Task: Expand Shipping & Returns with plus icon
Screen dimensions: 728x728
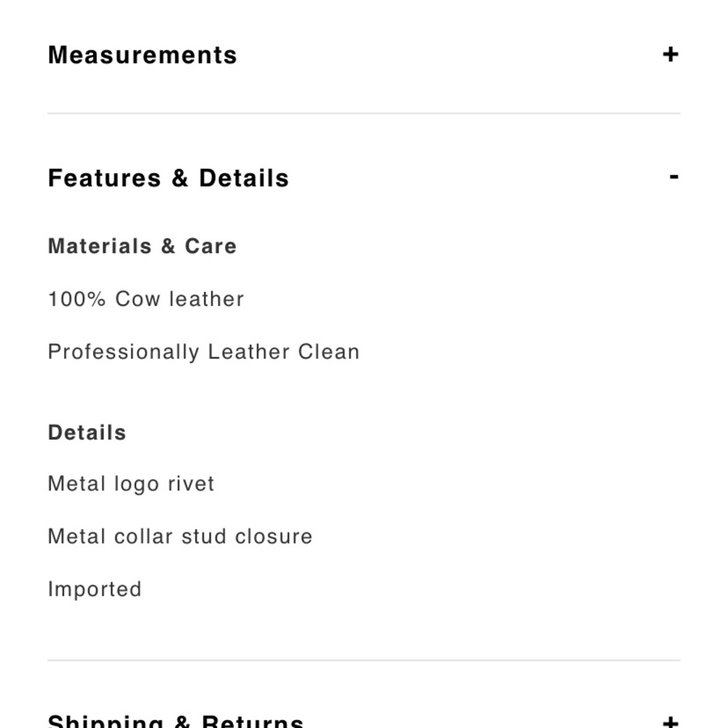Action: [670, 721]
